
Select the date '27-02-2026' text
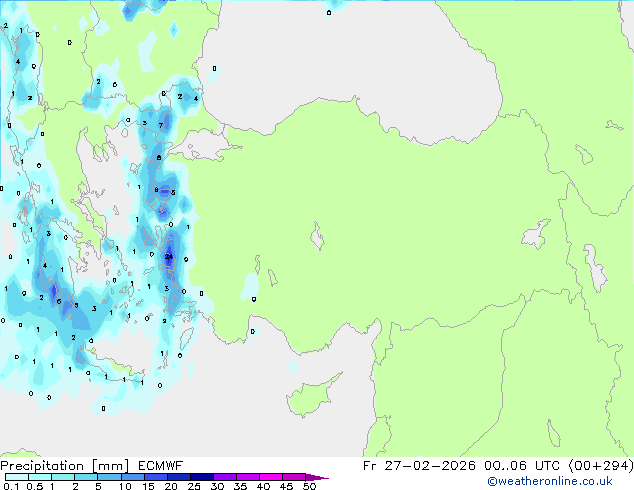tap(430, 466)
